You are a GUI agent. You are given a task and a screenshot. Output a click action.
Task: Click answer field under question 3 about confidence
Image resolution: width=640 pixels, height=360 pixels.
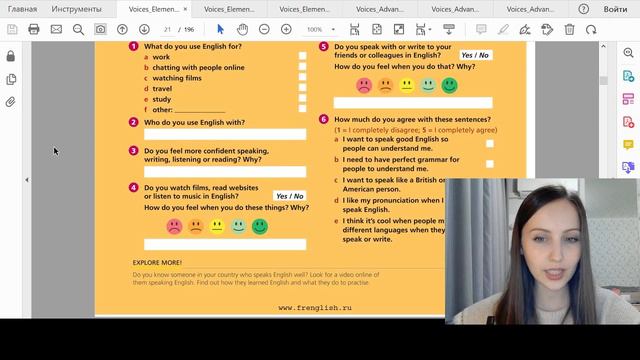[x=225, y=172]
